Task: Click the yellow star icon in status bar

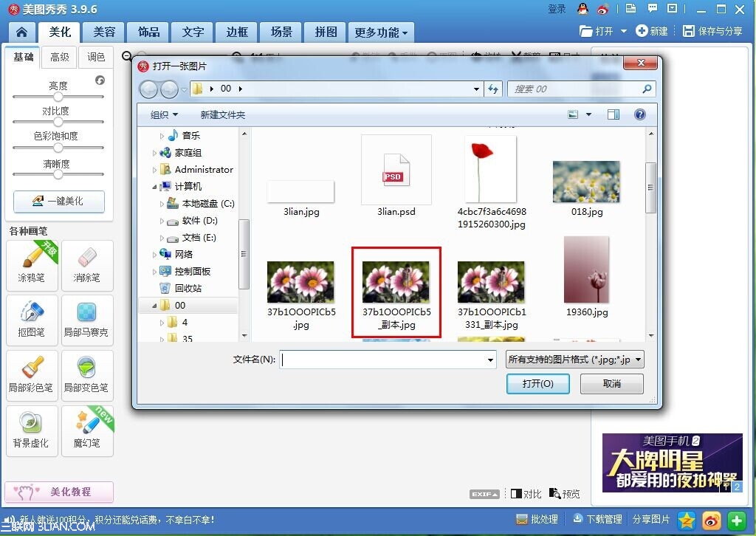Action: click(x=687, y=520)
